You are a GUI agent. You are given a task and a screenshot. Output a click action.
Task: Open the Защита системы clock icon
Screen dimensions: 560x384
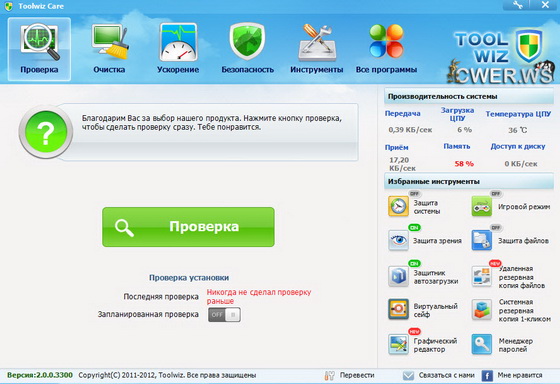[x=398, y=206]
